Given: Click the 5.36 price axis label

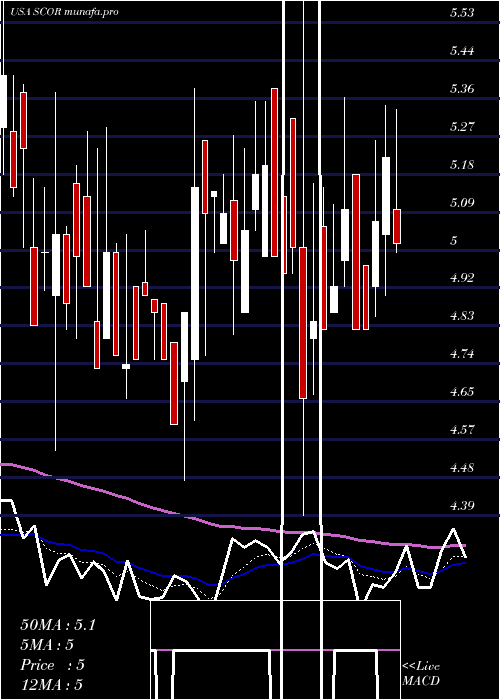Looking at the screenshot, I should [462, 89].
